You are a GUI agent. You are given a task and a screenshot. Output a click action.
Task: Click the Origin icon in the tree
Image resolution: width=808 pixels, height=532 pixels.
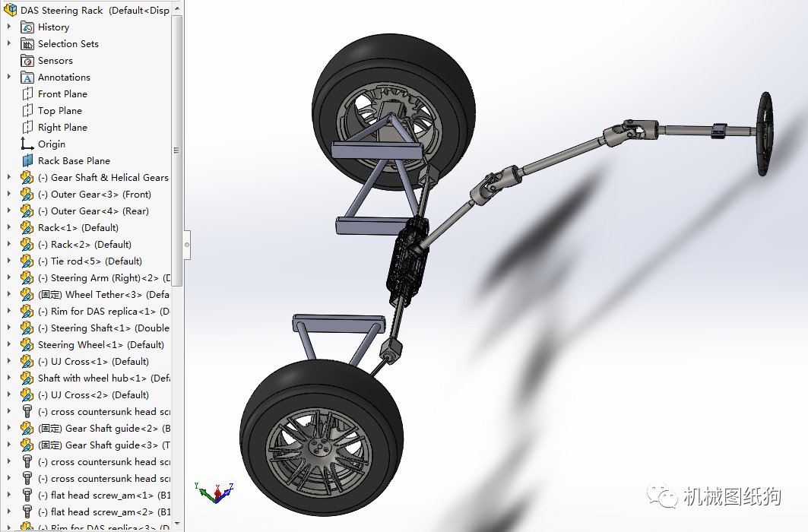point(27,144)
